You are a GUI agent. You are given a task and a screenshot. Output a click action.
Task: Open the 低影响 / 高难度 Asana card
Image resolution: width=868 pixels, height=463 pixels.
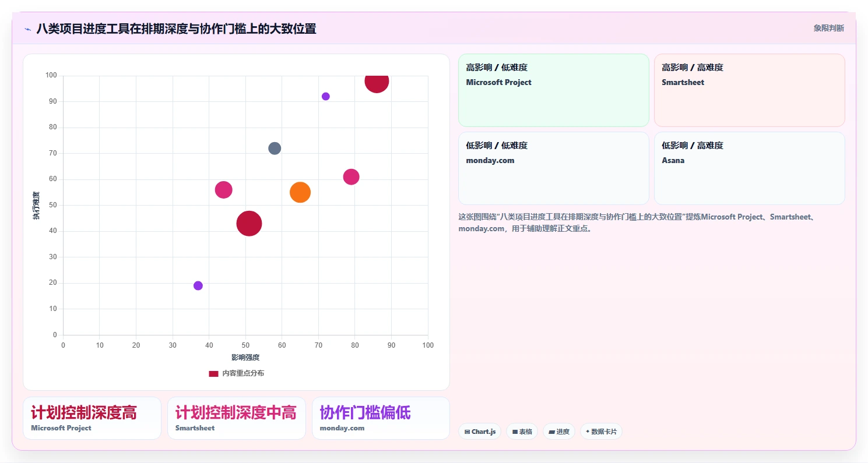coord(749,168)
